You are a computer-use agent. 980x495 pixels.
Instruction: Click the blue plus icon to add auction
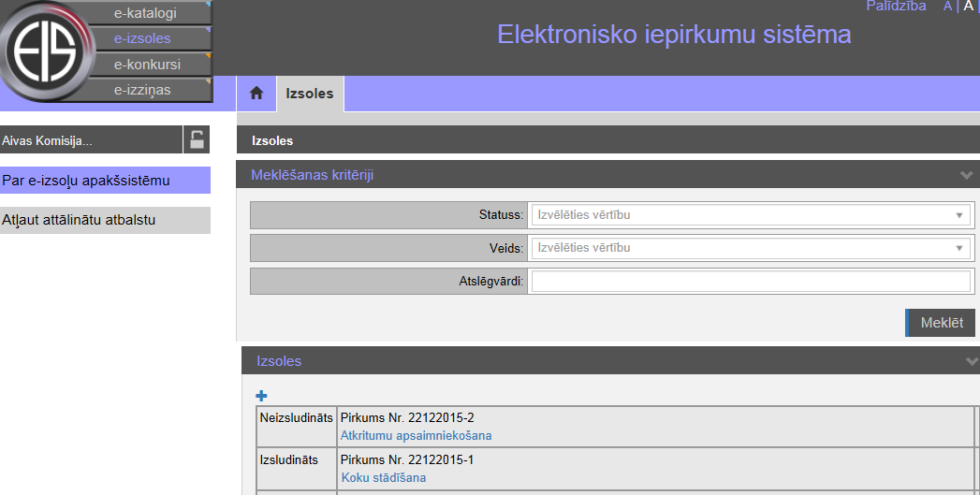(261, 397)
